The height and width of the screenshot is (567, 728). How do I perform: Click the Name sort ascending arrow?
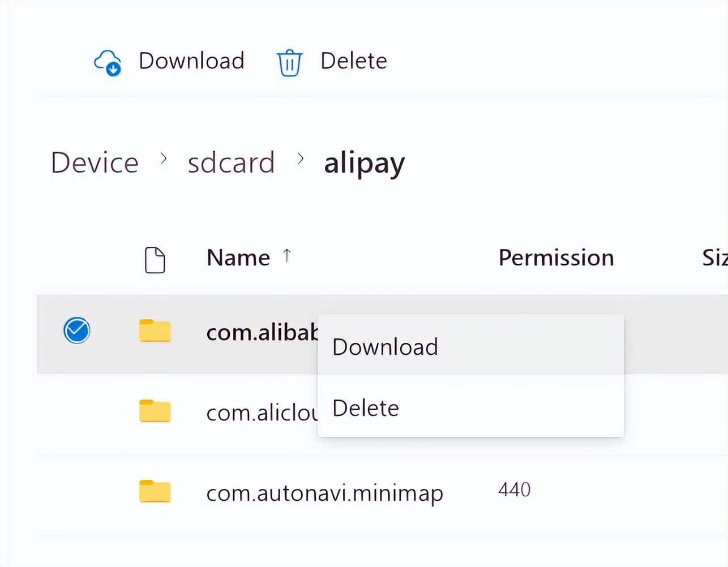pos(287,256)
